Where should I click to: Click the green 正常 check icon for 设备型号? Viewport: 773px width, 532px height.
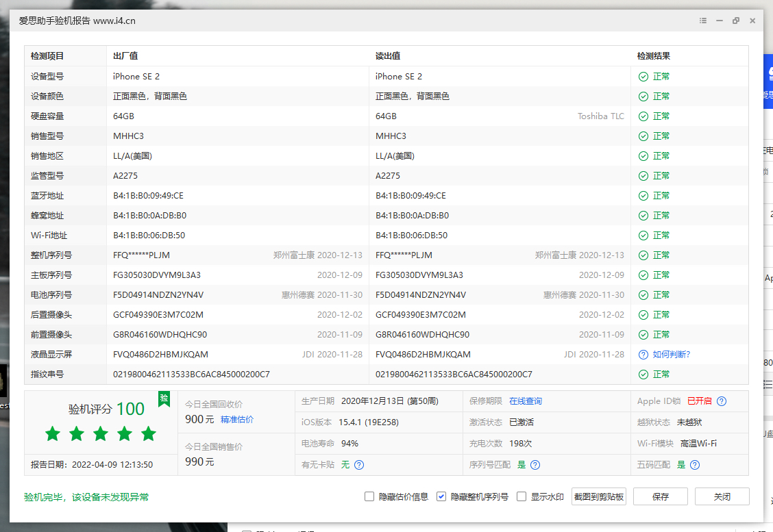pos(643,76)
